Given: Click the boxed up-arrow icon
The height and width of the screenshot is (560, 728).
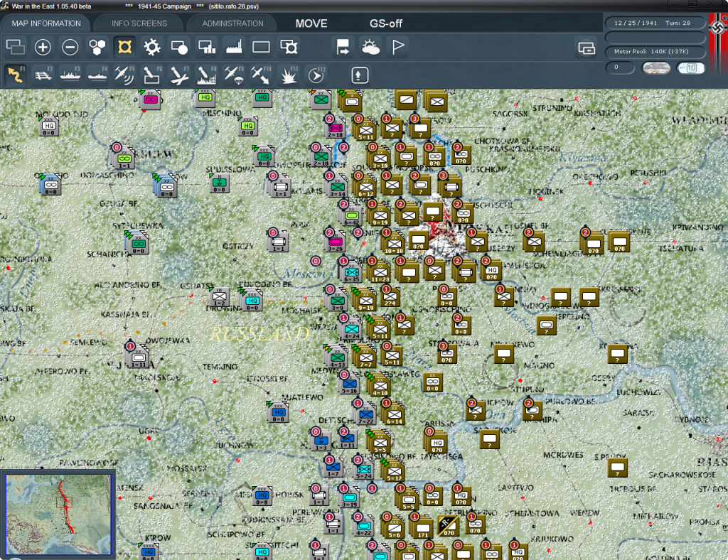Looking at the screenshot, I should coord(359,75).
